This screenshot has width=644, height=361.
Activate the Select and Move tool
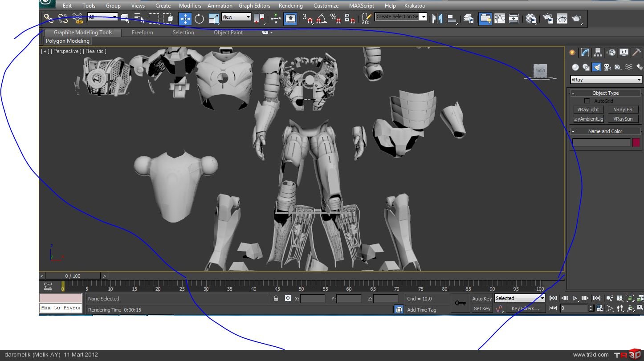(185, 19)
